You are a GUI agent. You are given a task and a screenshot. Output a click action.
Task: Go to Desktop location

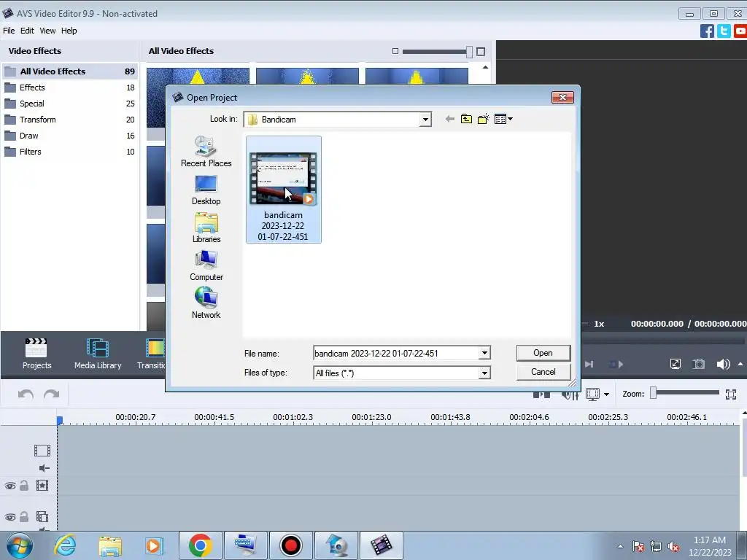click(206, 190)
